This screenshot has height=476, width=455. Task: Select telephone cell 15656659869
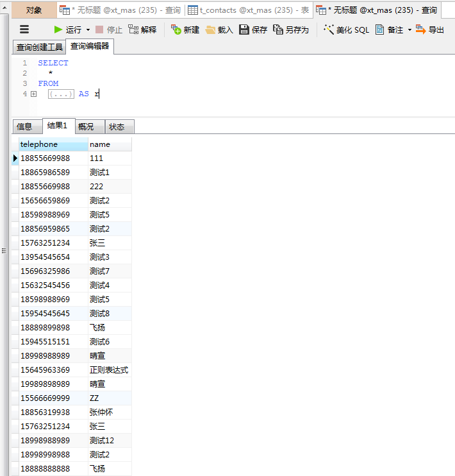click(x=53, y=201)
